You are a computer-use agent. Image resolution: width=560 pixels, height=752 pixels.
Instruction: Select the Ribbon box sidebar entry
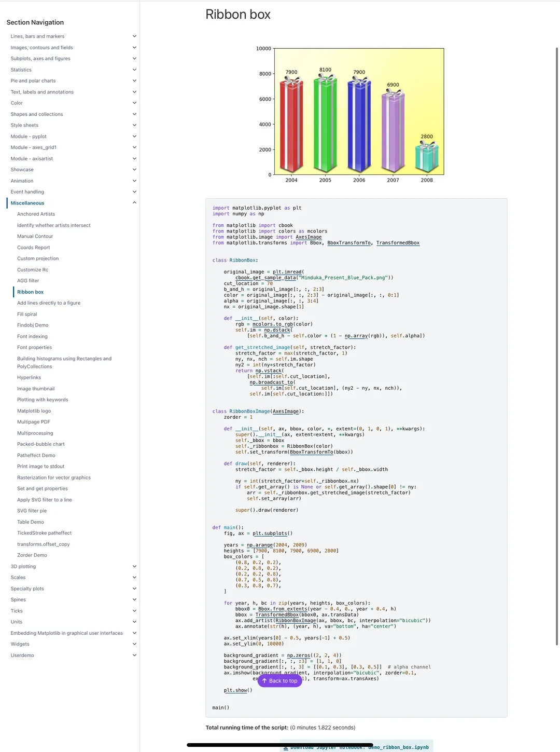(30, 292)
